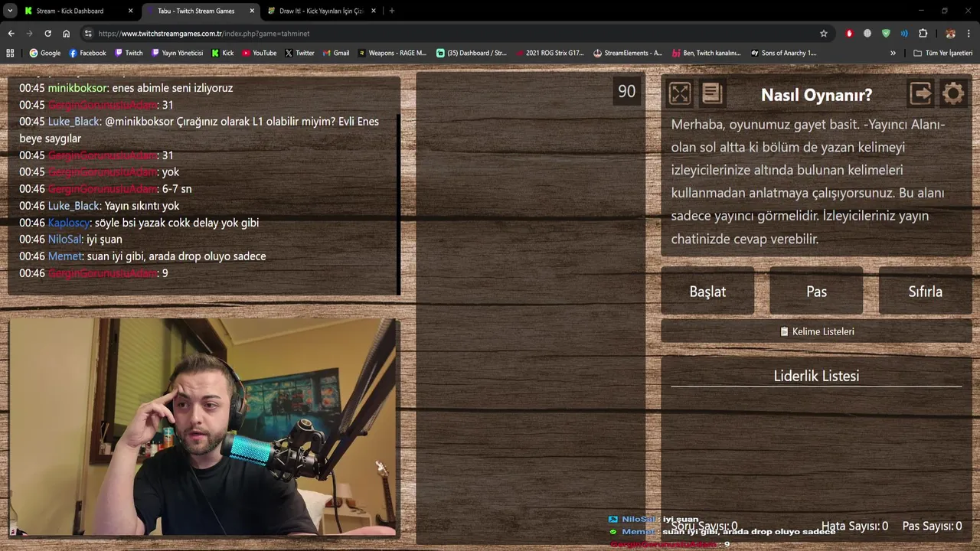The height and width of the screenshot is (551, 980).
Task: Open the StreamElements bookmark
Action: [628, 53]
